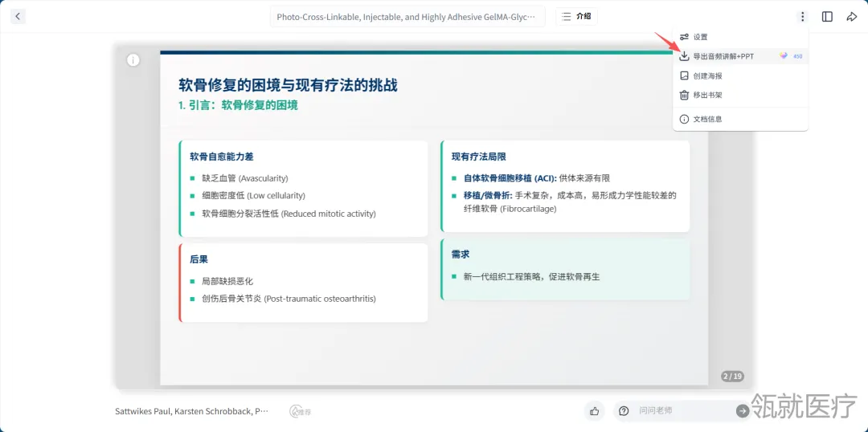Viewport: 868px width, 432px height.
Task: Choose 移出书架 menu option
Action: 740,95
